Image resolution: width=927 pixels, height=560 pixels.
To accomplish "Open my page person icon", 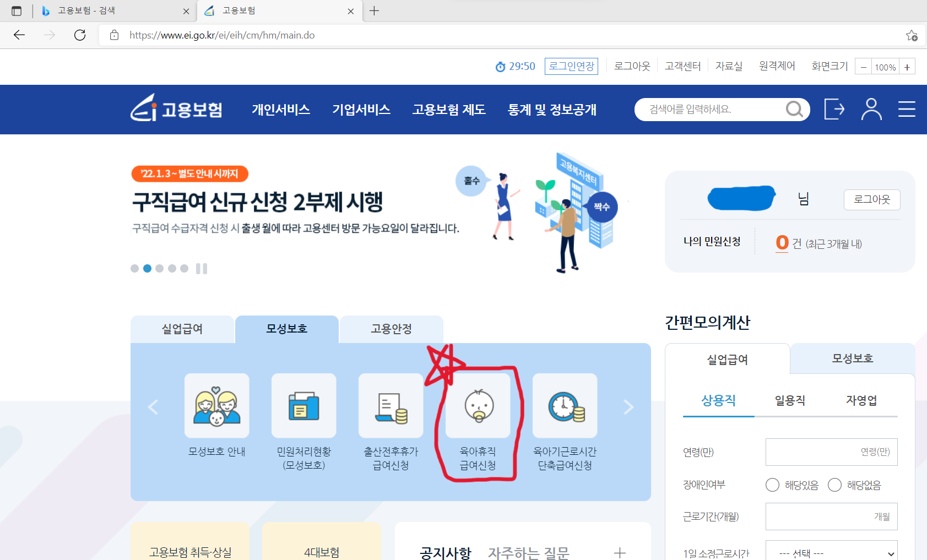I will pyautogui.click(x=871, y=109).
